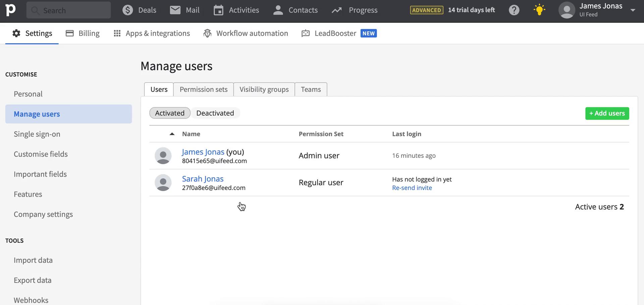Click in the Search field
The image size is (644, 305).
point(68,10)
